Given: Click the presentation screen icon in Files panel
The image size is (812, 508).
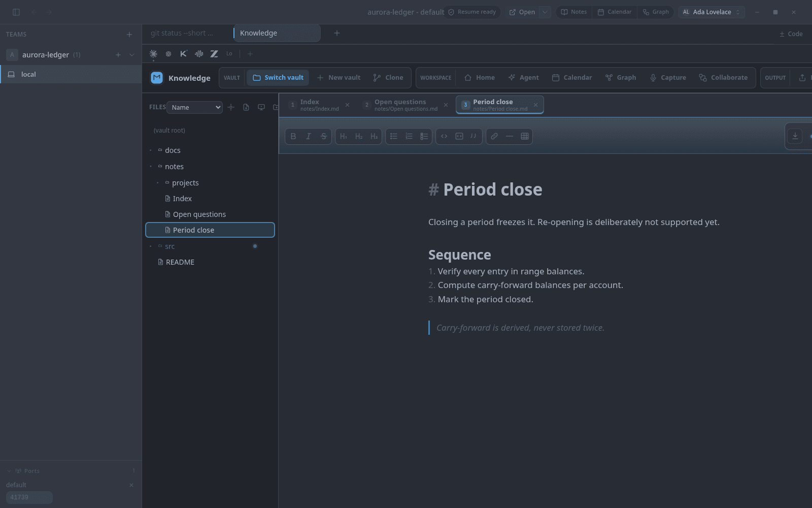Looking at the screenshot, I should [261, 107].
